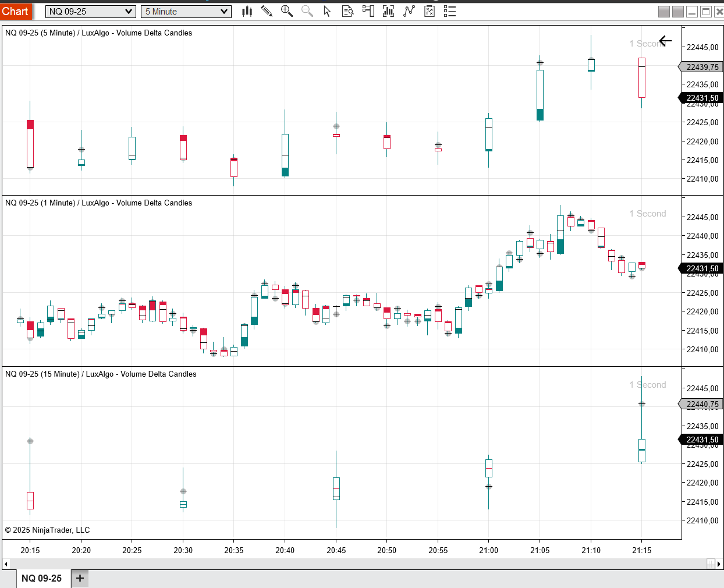The width and height of the screenshot is (724, 588).
Task: Open chart properties via the list icon
Action: coord(449,11)
